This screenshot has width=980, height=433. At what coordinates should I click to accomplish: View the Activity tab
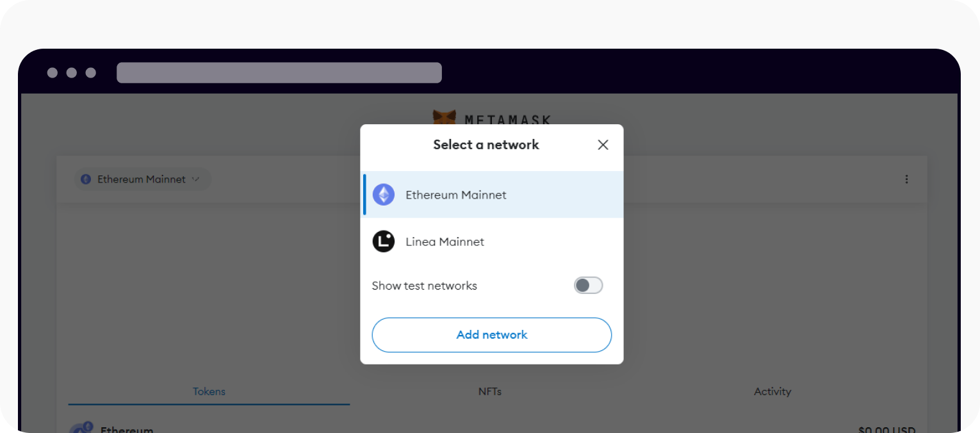pyautogui.click(x=772, y=391)
